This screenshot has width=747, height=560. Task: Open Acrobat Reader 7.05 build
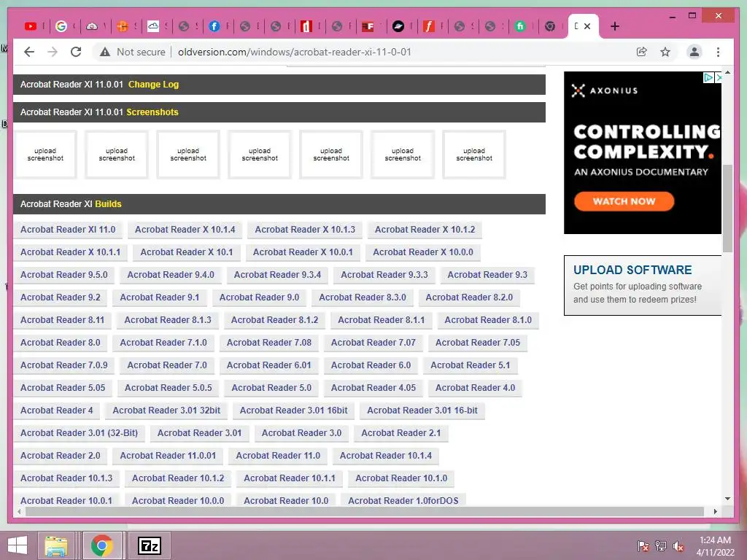coord(478,343)
